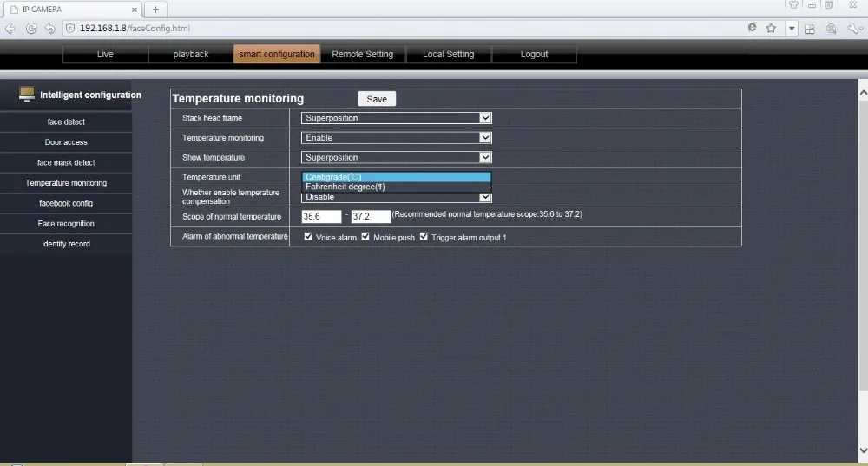The height and width of the screenshot is (466, 868).
Task: Click the Stack head frame label
Action: tap(212, 118)
